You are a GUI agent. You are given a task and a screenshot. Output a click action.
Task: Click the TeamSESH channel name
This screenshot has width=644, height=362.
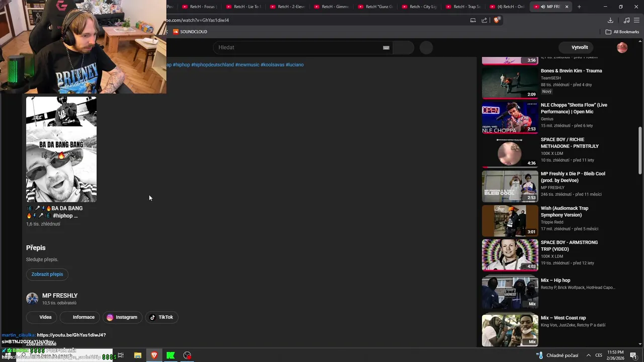click(551, 78)
